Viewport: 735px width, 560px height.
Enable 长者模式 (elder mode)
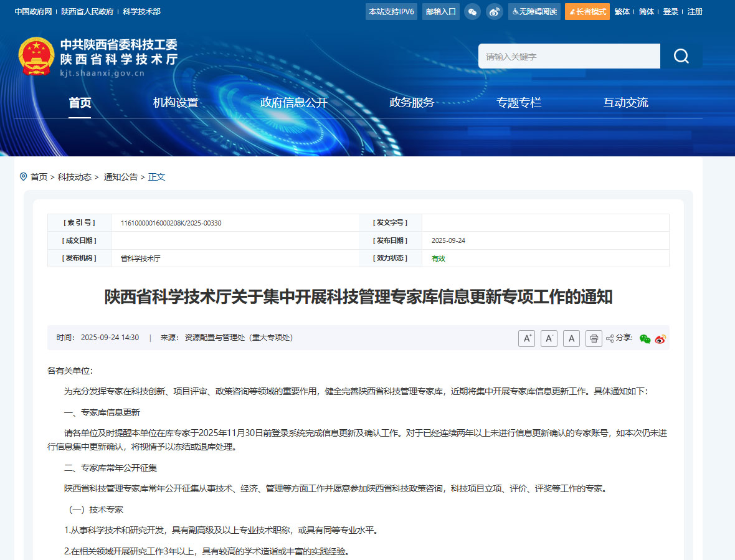point(587,11)
